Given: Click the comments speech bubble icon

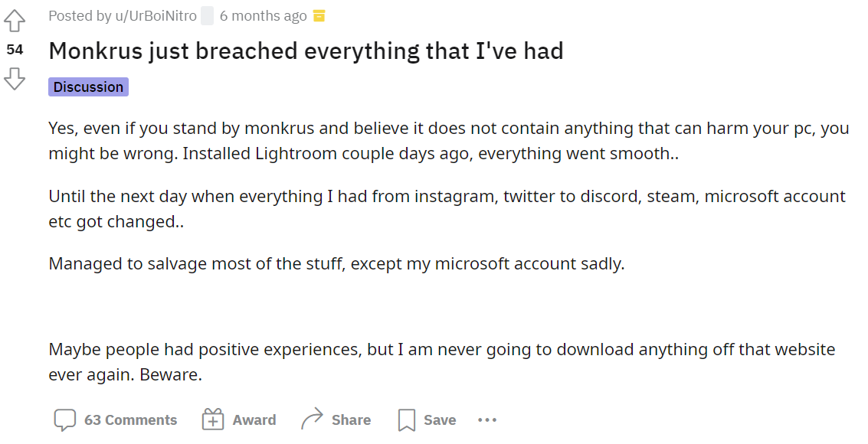Looking at the screenshot, I should [65, 420].
